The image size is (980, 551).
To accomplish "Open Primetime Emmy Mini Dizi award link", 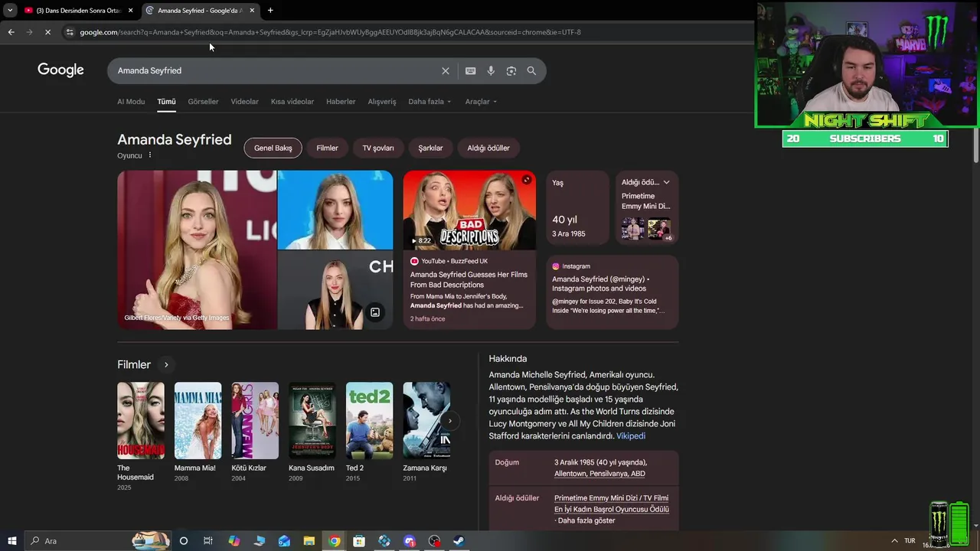I will click(611, 504).
